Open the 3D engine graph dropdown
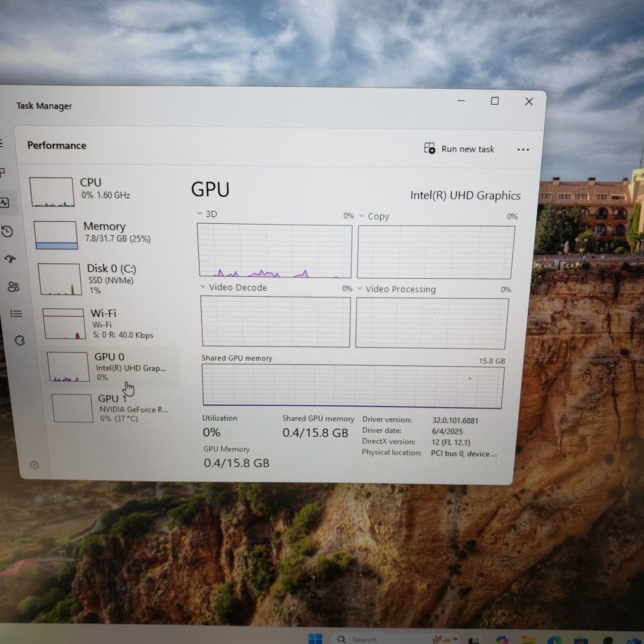Image resolution: width=644 pixels, height=644 pixels. coord(200,213)
